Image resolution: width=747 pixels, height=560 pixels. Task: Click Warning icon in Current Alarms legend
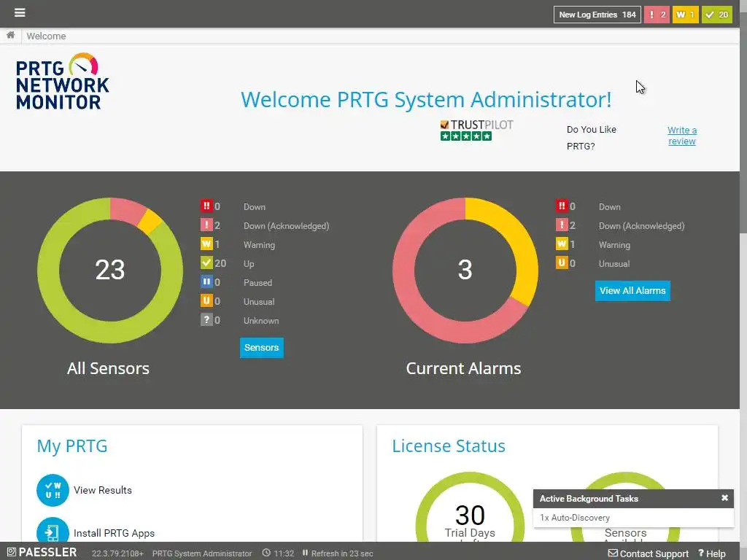562,244
